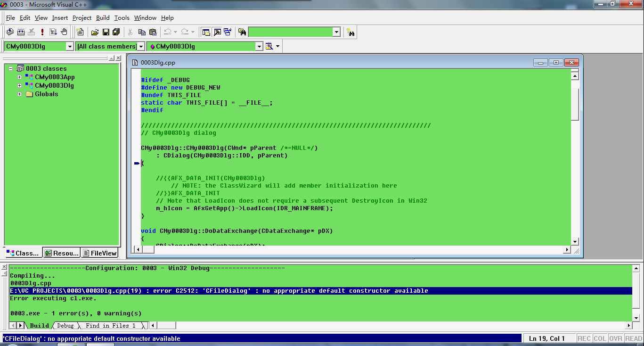Click the Find text input field
Viewport: 644px width, 346px height.
(290, 32)
